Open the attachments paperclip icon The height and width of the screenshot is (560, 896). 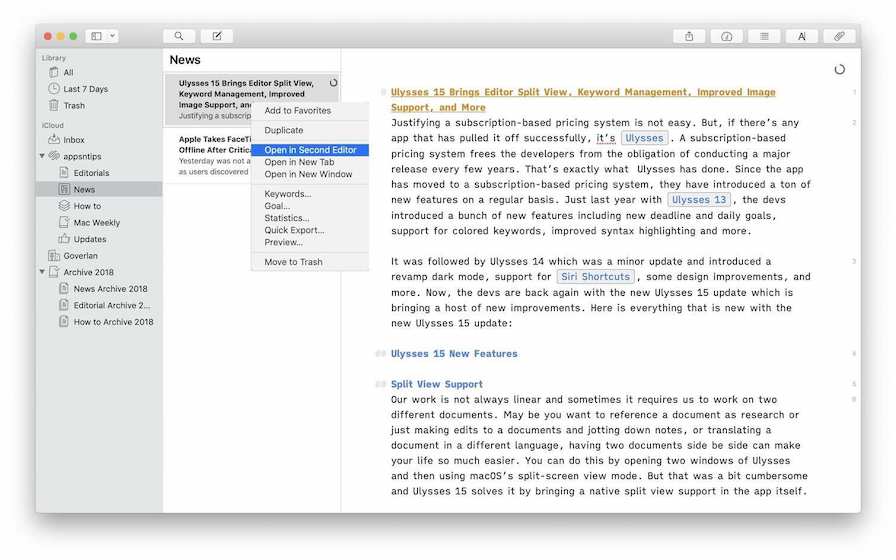[x=839, y=36]
